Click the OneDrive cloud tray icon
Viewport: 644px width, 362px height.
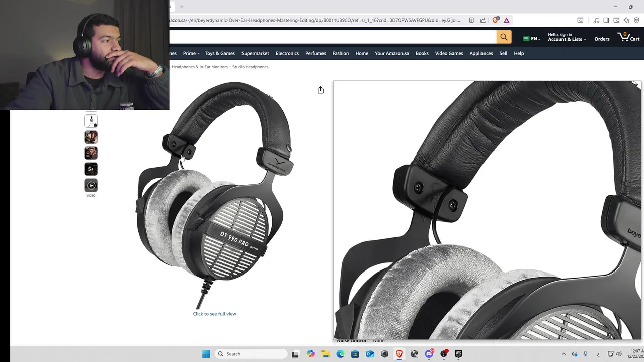(574, 354)
